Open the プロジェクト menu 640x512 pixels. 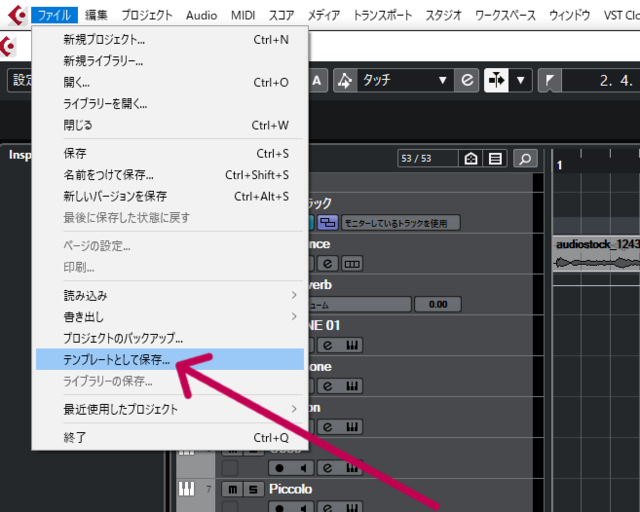click(147, 16)
